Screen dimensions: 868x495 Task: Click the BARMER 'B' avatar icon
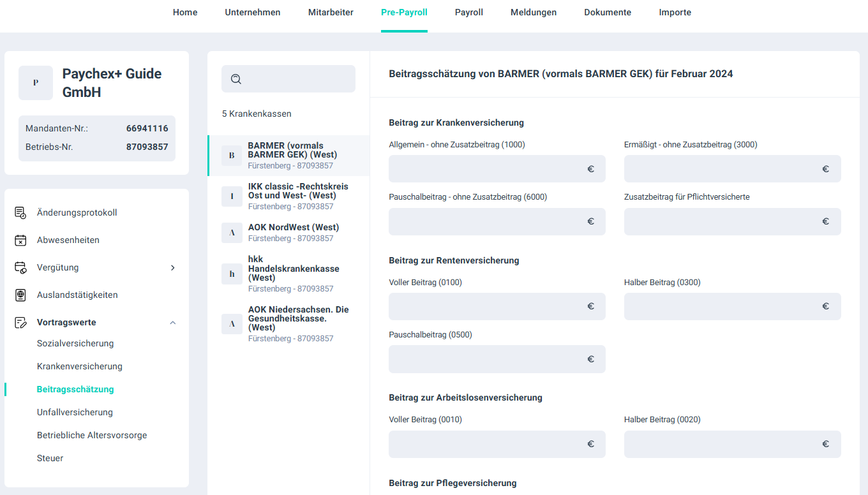coord(232,156)
